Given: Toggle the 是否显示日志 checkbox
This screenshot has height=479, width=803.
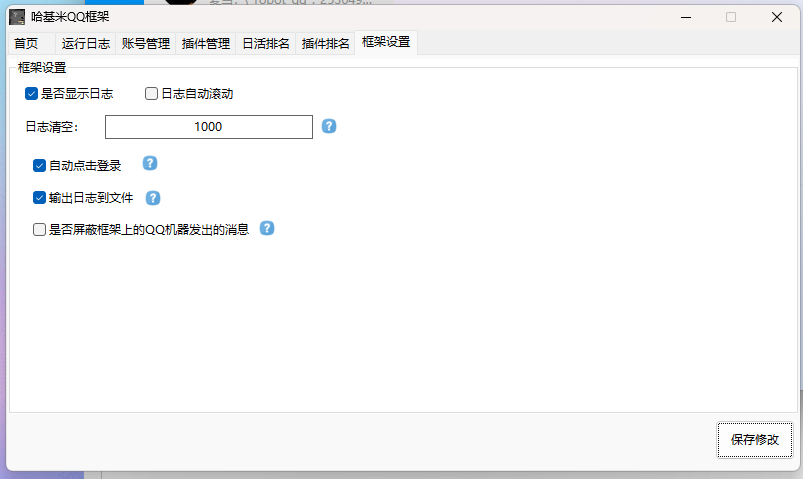Looking at the screenshot, I should 32,94.
